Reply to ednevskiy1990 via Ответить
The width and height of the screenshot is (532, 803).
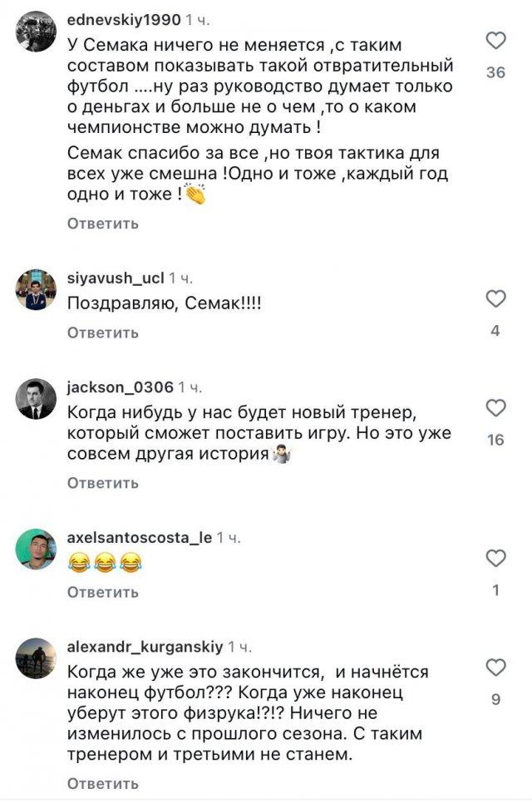click(102, 224)
